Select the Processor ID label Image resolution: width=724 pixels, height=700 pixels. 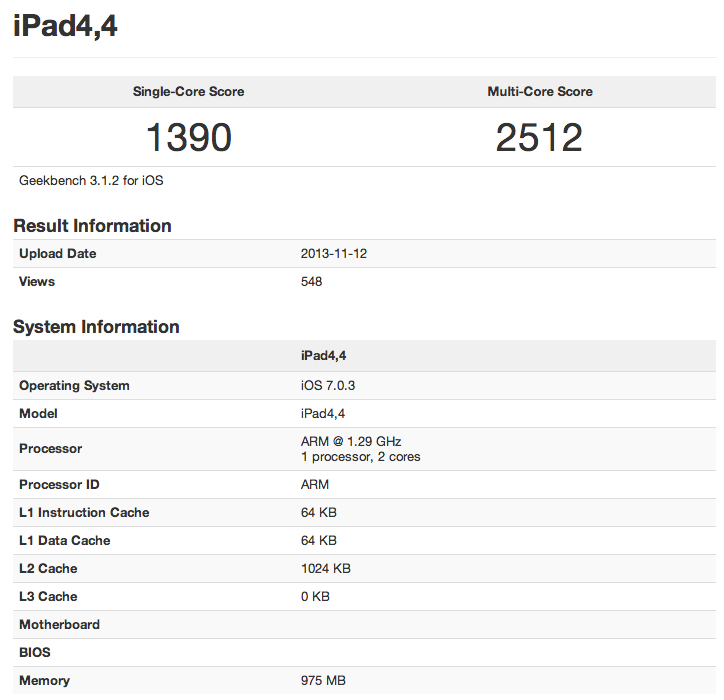tap(59, 484)
